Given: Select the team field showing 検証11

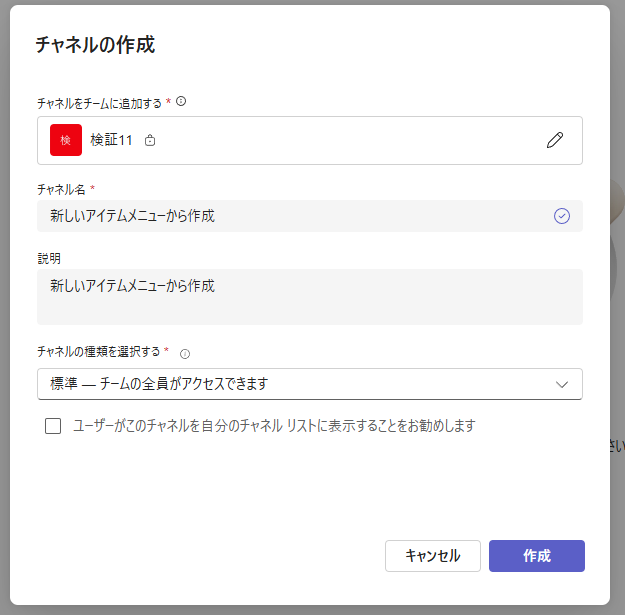Looking at the screenshot, I should [310, 140].
